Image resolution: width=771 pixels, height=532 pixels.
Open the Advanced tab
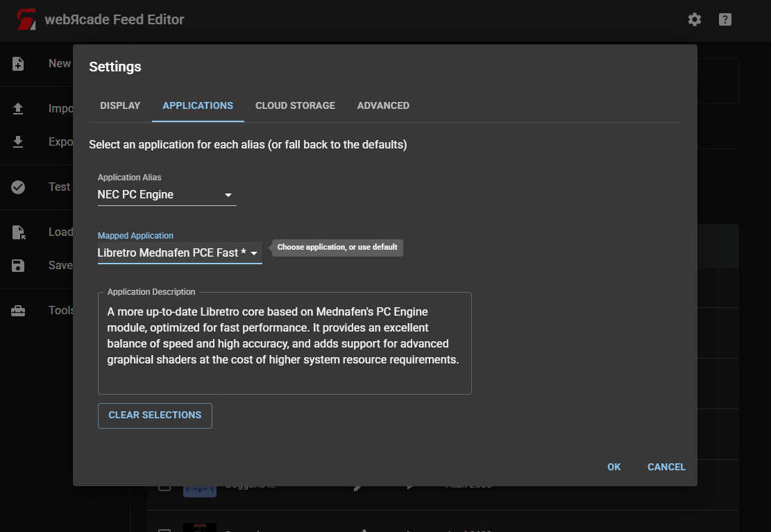point(383,105)
